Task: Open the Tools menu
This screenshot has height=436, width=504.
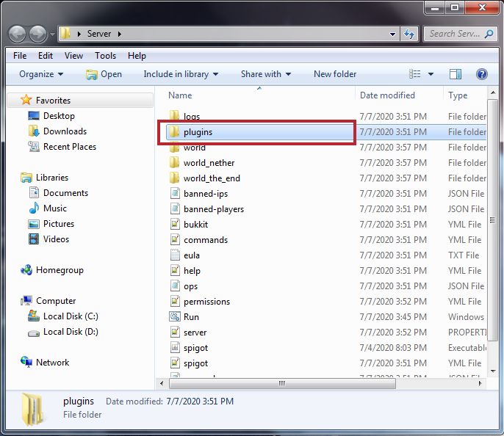Action: (x=106, y=56)
